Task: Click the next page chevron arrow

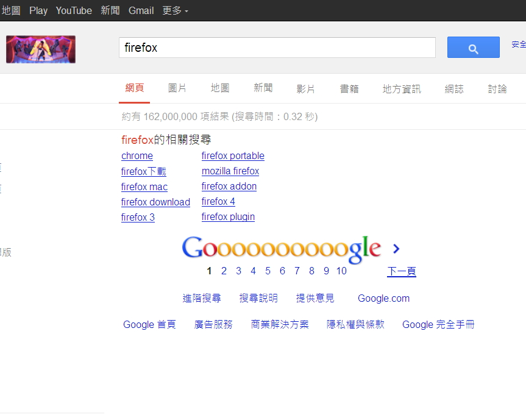Action: (396, 249)
